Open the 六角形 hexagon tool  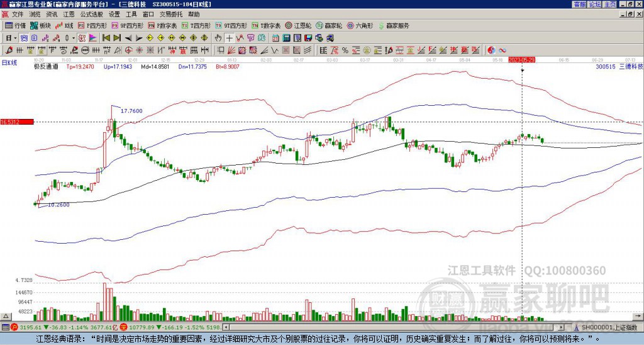point(360,25)
